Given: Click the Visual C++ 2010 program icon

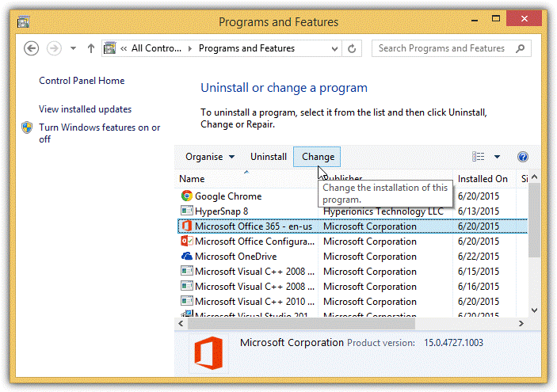Looking at the screenshot, I should (187, 301).
